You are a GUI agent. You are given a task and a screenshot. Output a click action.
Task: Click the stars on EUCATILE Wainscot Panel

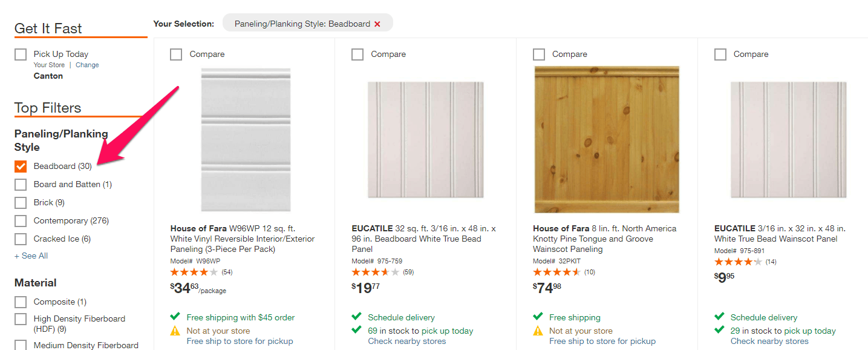[x=738, y=262]
